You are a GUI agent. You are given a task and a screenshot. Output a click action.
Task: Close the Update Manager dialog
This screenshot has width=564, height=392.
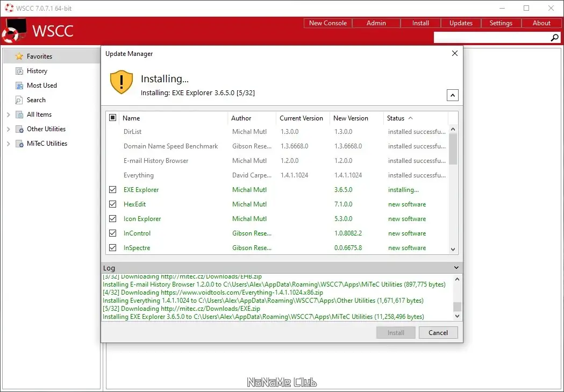(455, 53)
